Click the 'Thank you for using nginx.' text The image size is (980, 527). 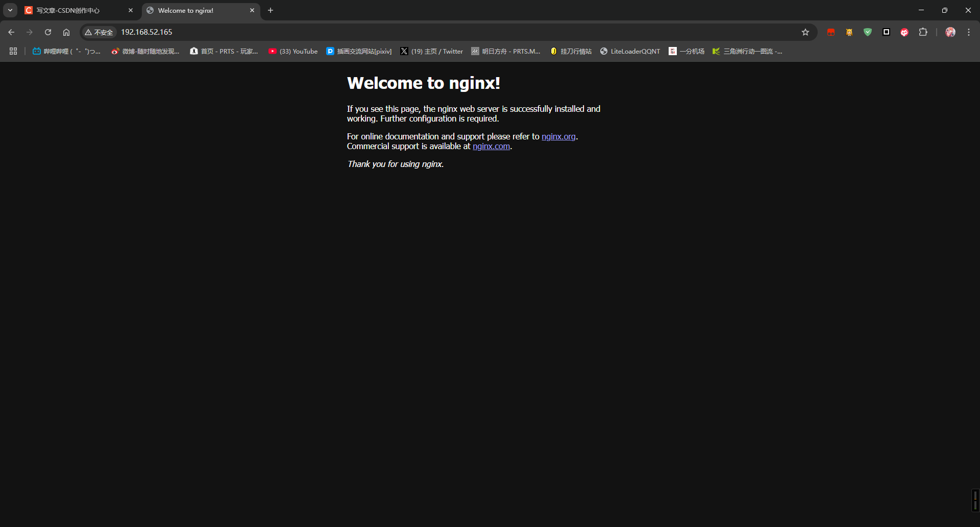(396, 164)
